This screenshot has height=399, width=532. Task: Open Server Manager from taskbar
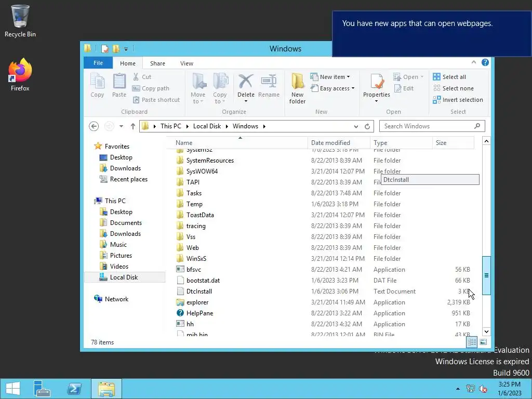coord(42,389)
